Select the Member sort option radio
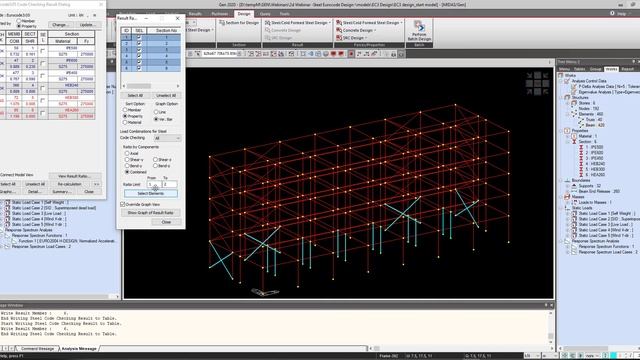This screenshot has width=640, height=360. [126, 110]
